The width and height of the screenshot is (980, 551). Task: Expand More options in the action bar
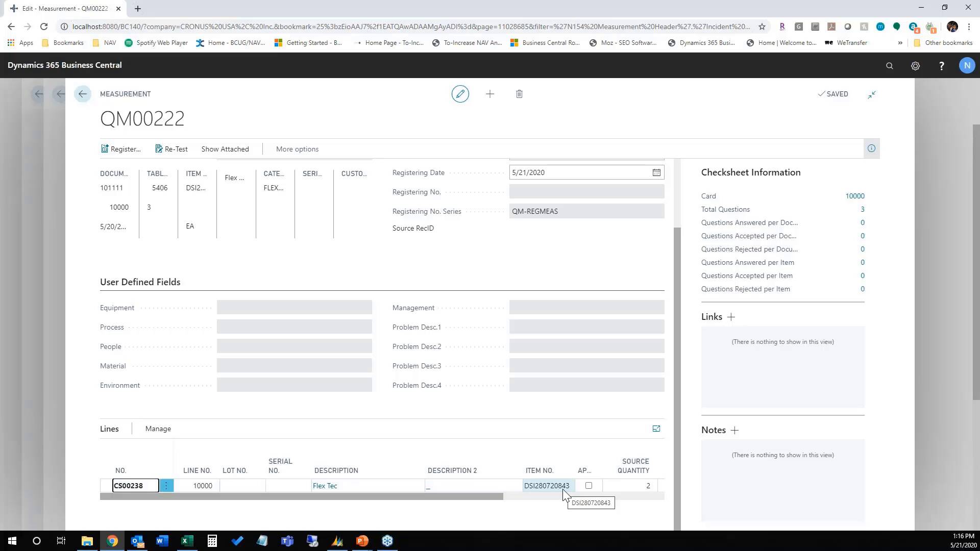(x=297, y=149)
